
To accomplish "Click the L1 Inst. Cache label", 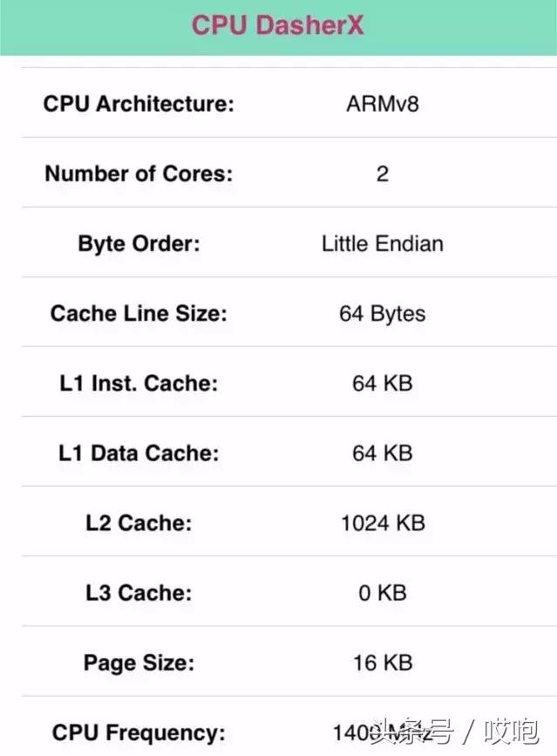I will pyautogui.click(x=139, y=383).
